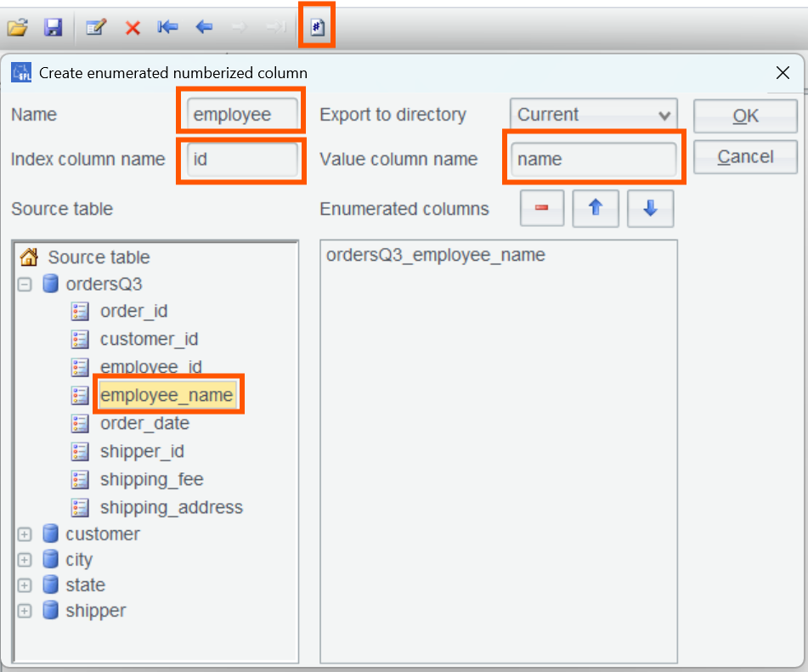Click the Source table home icon
Screen dimensions: 808x672
[29, 256]
